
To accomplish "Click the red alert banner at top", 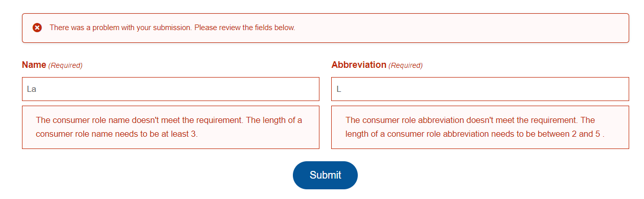I will 325,28.
